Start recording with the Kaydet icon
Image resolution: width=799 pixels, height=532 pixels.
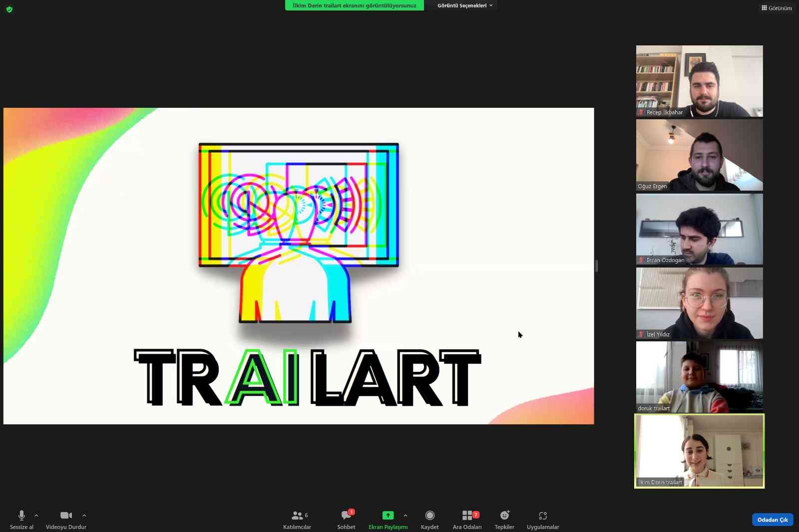[x=429, y=516]
